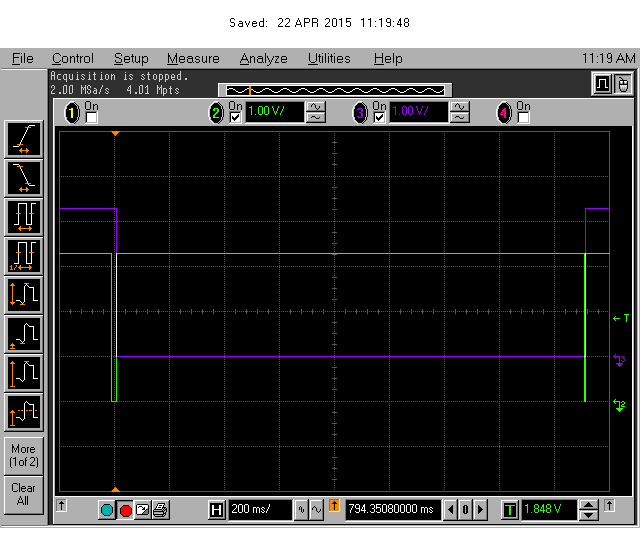Select the rise time measurement icon

pos(24,139)
